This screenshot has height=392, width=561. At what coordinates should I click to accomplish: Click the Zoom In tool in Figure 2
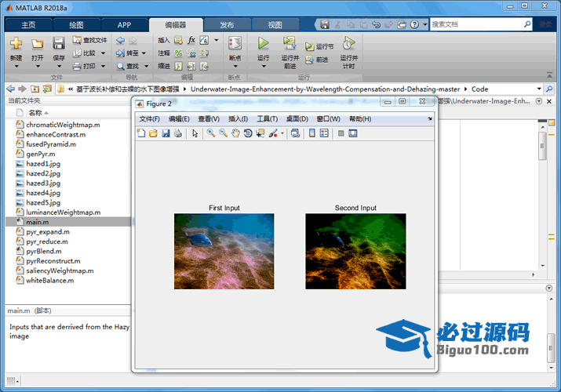coord(210,133)
